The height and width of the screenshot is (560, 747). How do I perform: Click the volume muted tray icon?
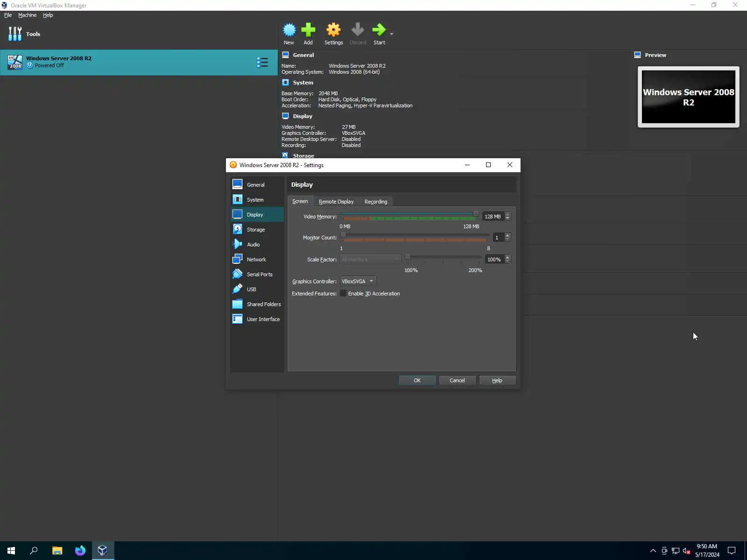tap(686, 551)
